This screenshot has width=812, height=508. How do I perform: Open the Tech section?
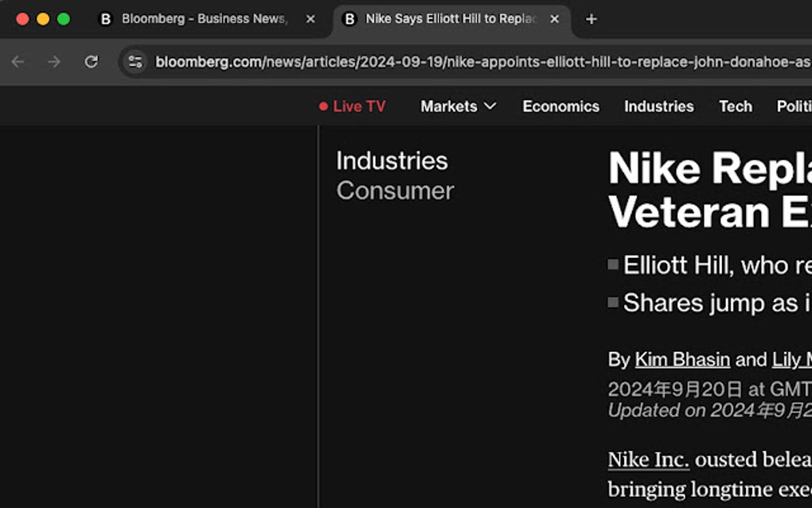[735, 106]
